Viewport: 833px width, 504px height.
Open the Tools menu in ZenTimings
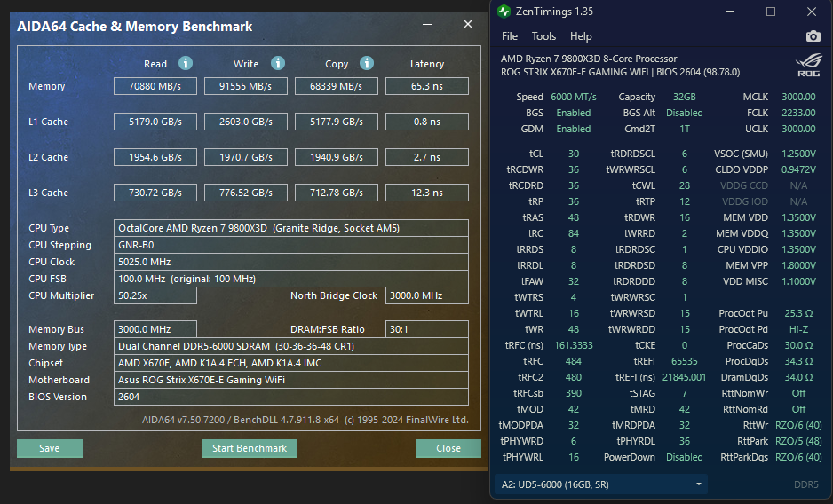[x=543, y=36]
